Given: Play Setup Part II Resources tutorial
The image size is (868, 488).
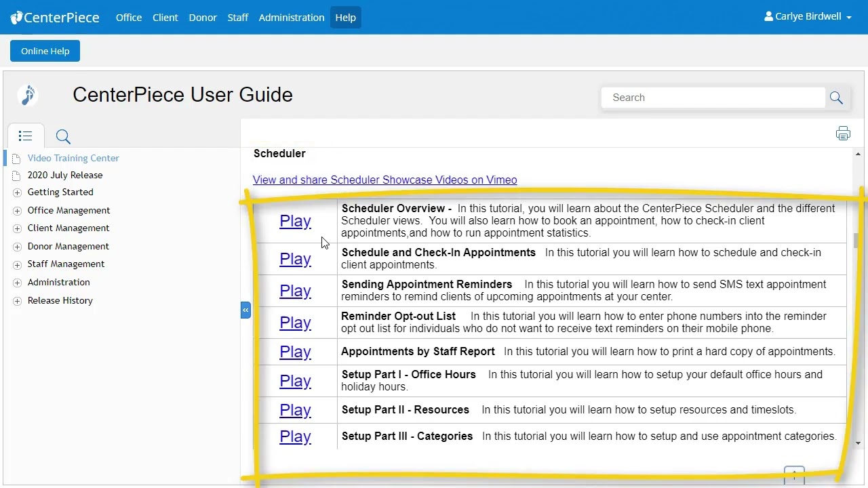Looking at the screenshot, I should pyautogui.click(x=295, y=410).
